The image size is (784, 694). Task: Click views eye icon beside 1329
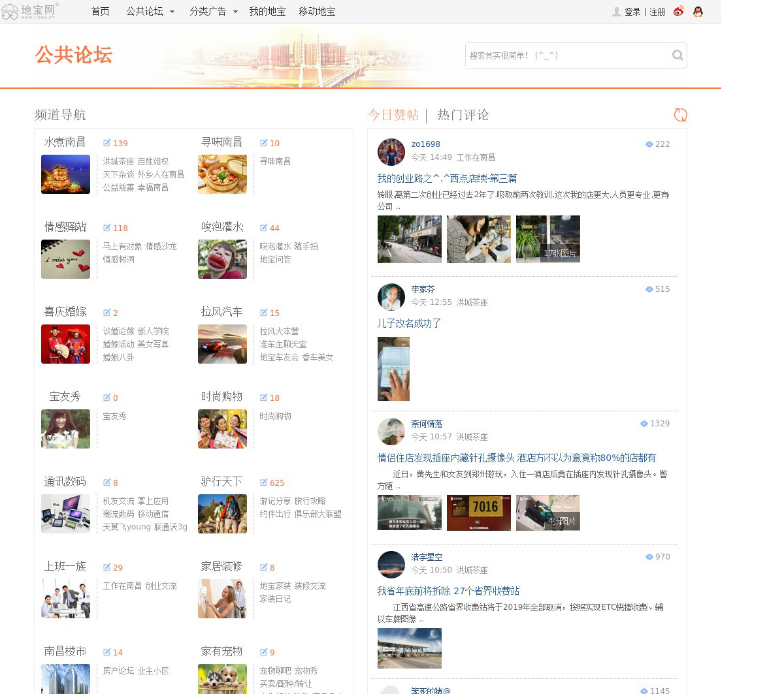coord(644,424)
